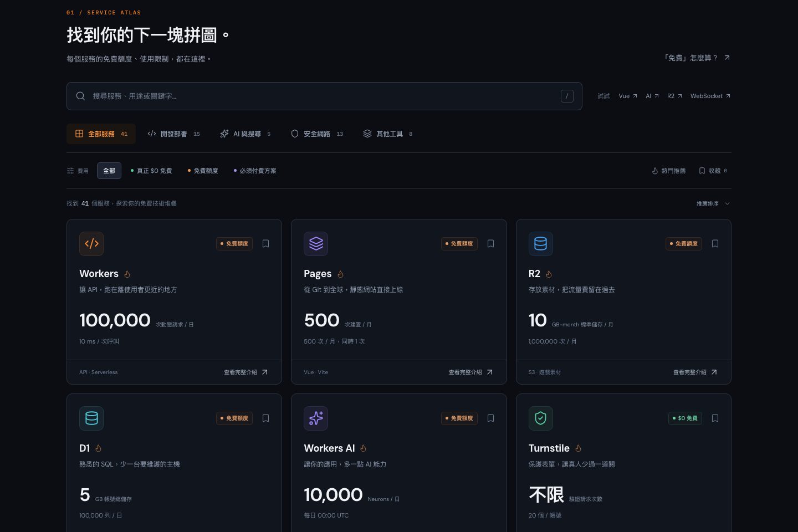The height and width of the screenshot is (532, 798).
Task: Focus the service search input field
Action: [x=324, y=96]
